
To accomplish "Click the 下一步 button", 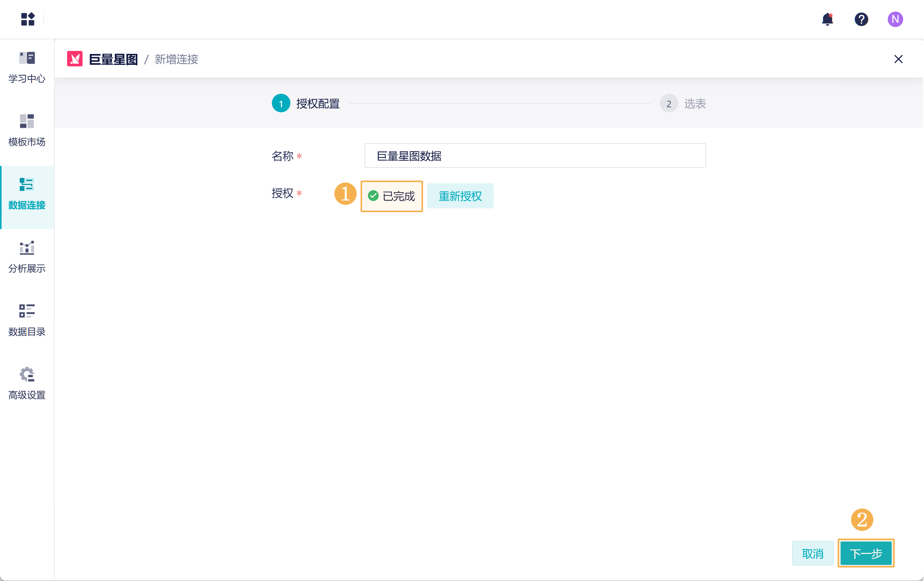I will pyautogui.click(x=865, y=553).
